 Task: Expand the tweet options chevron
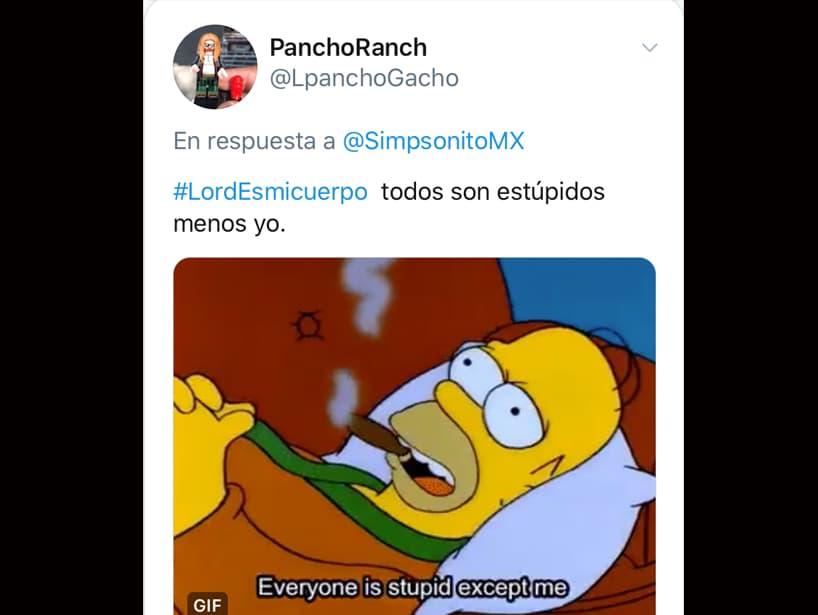[649, 48]
